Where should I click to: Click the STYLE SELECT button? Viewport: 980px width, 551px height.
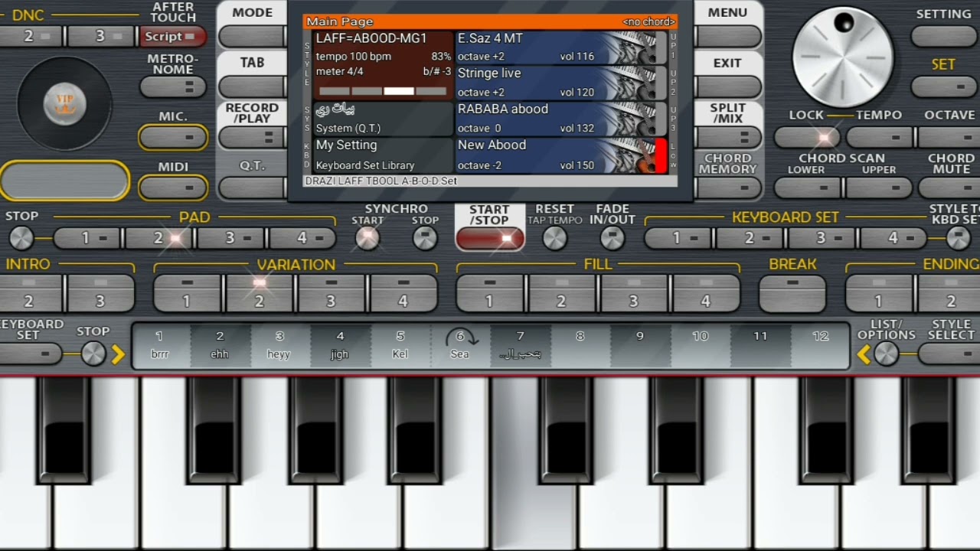click(x=949, y=354)
